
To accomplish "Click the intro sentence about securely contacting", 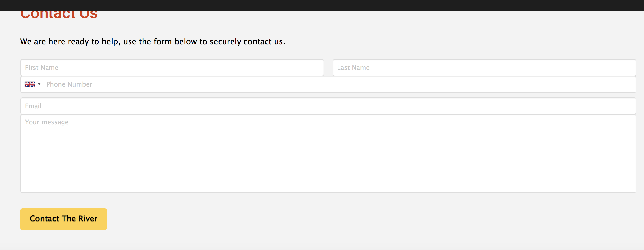I will coord(153,42).
